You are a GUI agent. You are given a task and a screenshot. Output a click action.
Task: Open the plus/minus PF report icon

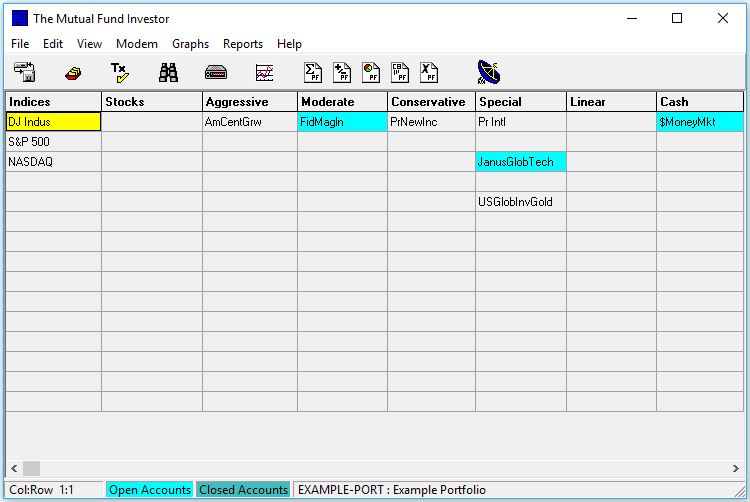pyautogui.click(x=342, y=73)
